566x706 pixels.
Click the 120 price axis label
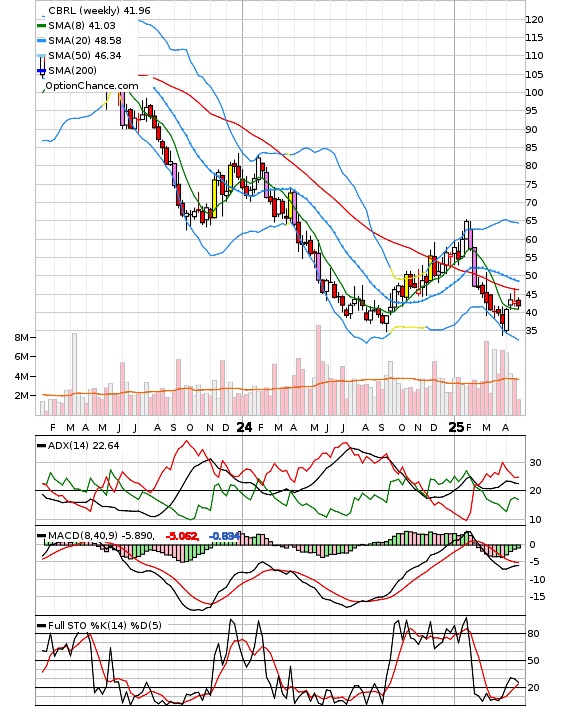(x=534, y=19)
